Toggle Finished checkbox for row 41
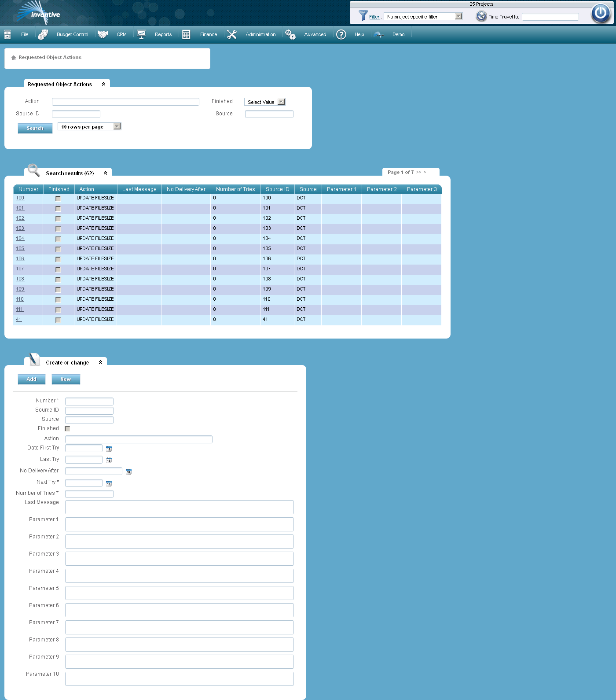Viewport: 616px width, 700px height. pyautogui.click(x=58, y=320)
